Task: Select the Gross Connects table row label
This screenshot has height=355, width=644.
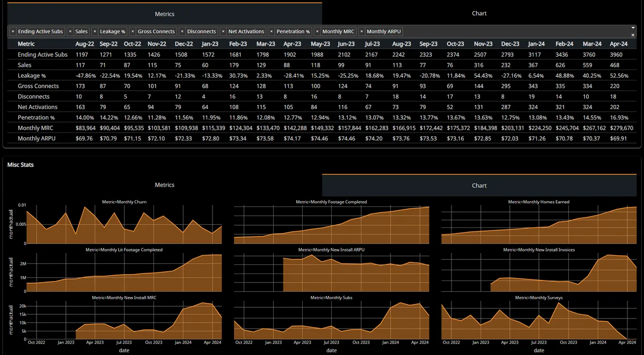Action: pyautogui.click(x=38, y=86)
